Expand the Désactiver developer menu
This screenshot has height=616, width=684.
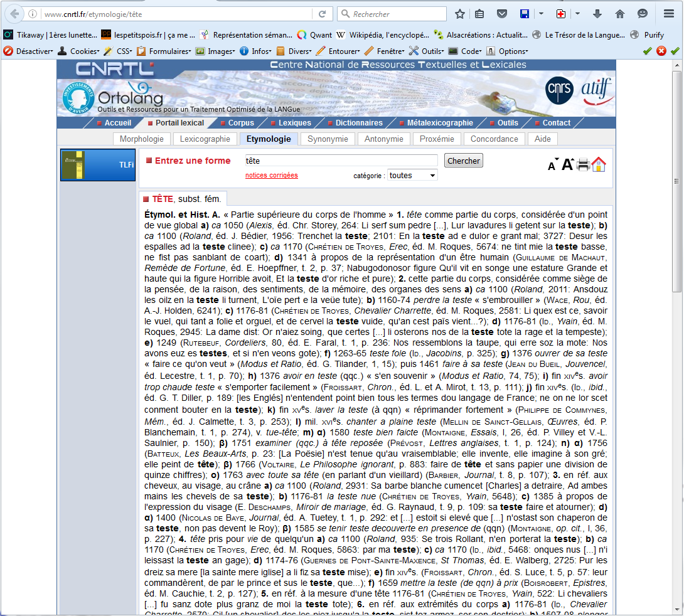[x=28, y=51]
